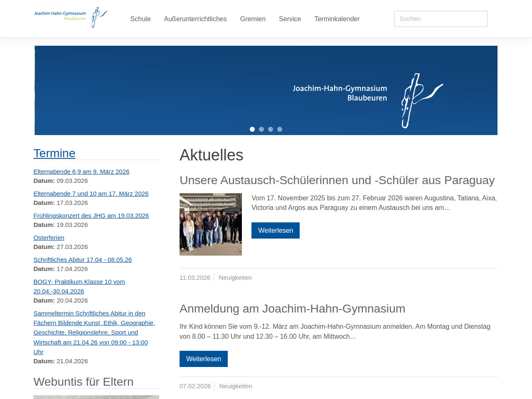Jump to the fourth banner slide dot
Screen dimensions: 532x399
pyautogui.click(x=280, y=129)
